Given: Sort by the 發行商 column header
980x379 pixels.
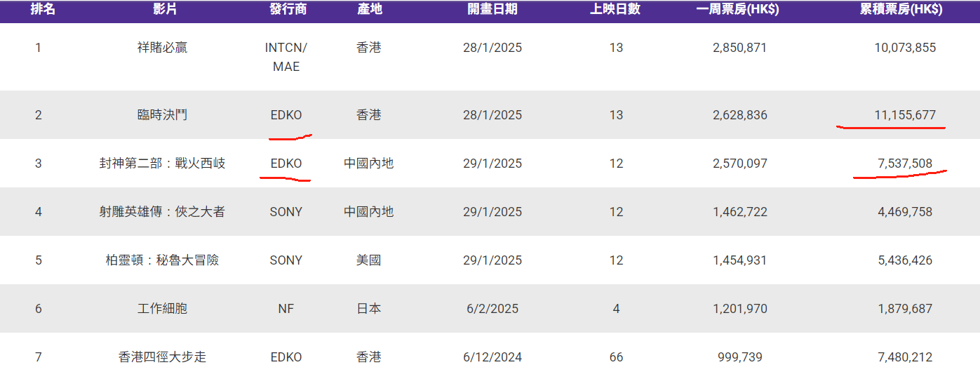Looking at the screenshot, I should (x=288, y=9).
